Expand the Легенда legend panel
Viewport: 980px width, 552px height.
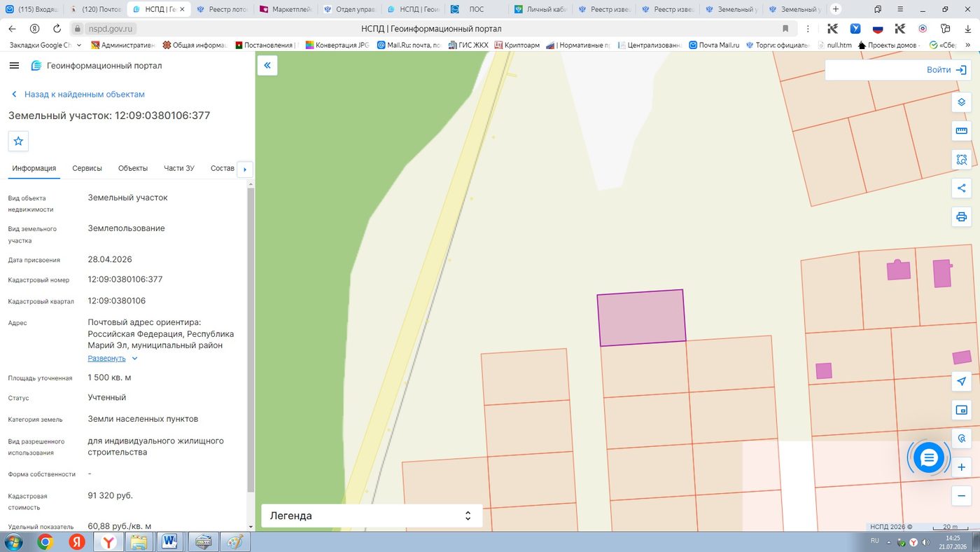click(372, 516)
